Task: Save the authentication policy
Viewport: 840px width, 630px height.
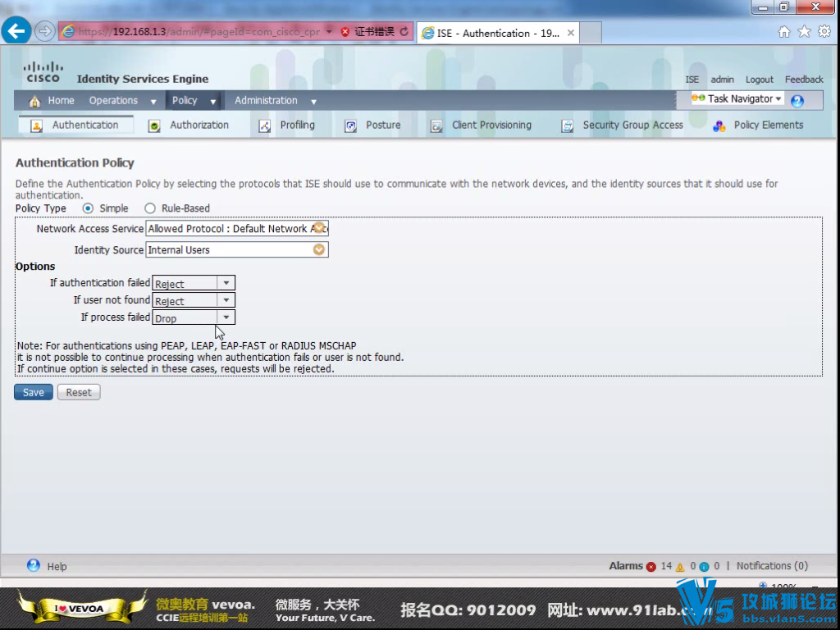Action: 34,392
